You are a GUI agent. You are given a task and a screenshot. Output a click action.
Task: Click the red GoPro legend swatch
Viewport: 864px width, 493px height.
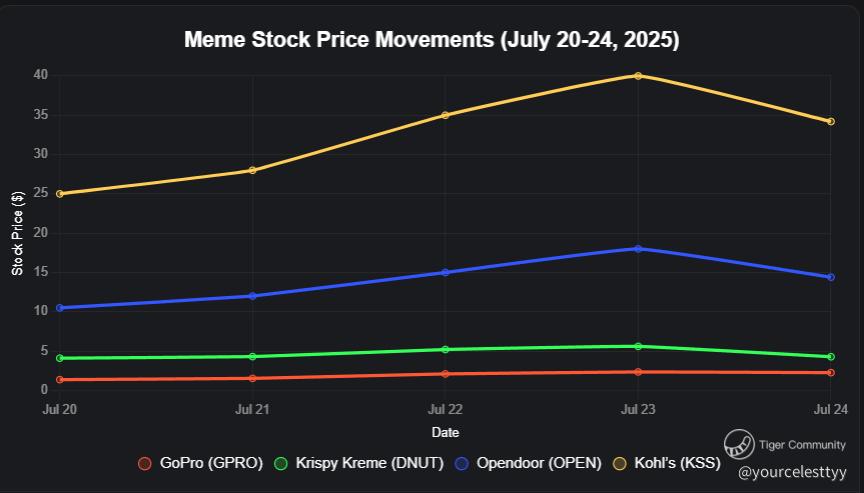[x=145, y=463]
